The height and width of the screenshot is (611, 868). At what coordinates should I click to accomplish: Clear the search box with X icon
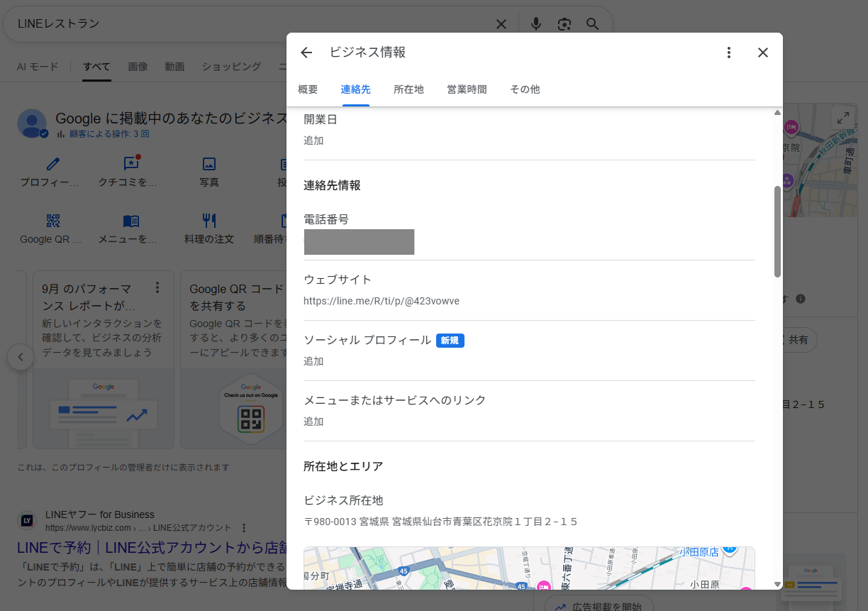501,24
